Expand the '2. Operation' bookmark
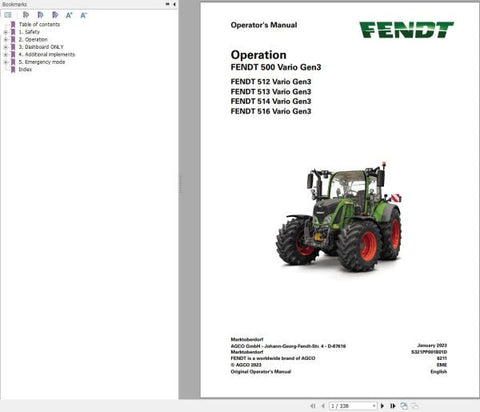The image size is (480, 412). [x=5, y=39]
